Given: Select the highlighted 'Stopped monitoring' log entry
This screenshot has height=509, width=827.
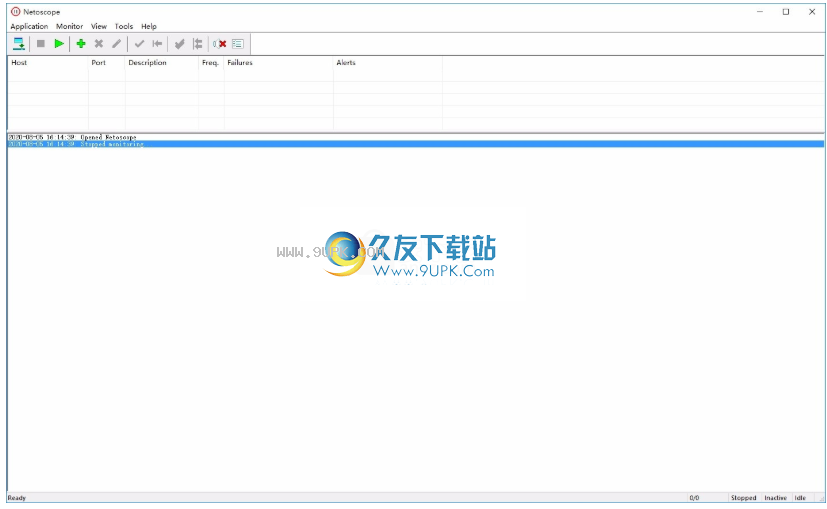Looking at the screenshot, I should point(416,144).
